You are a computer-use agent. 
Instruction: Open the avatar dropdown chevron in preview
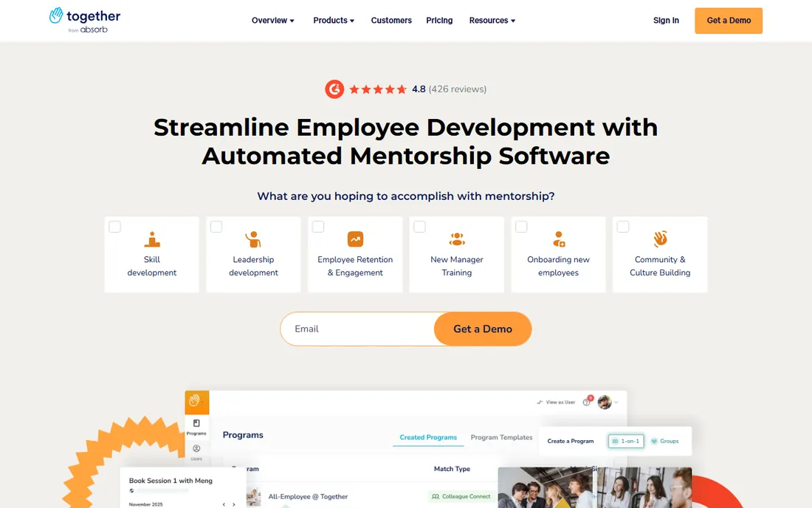(x=616, y=402)
